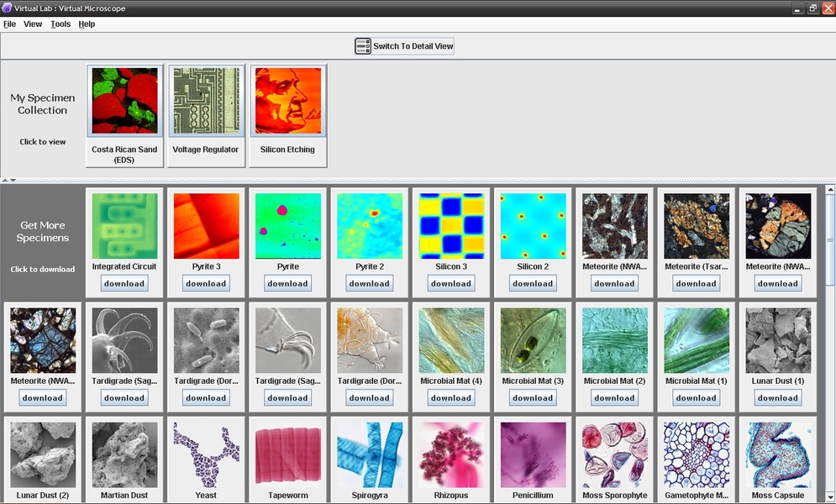The height and width of the screenshot is (504, 836).
Task: Click the Microbial Mat (3) specimen image
Action: [x=533, y=340]
